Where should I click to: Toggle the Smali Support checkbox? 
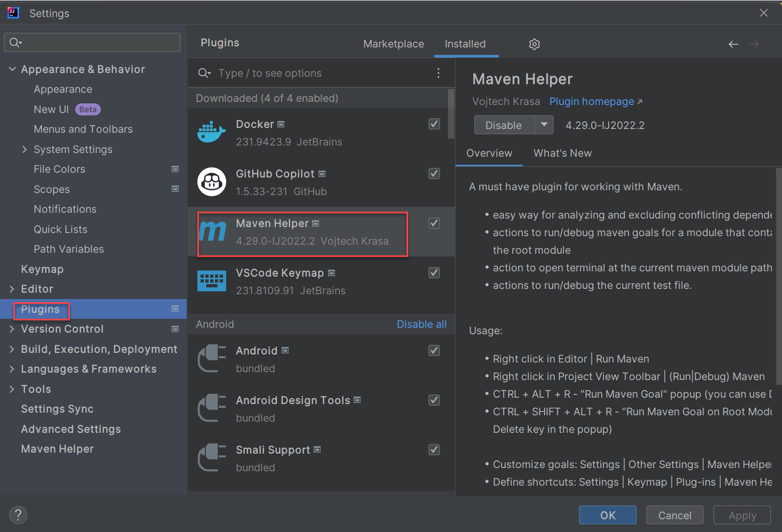pos(434,449)
